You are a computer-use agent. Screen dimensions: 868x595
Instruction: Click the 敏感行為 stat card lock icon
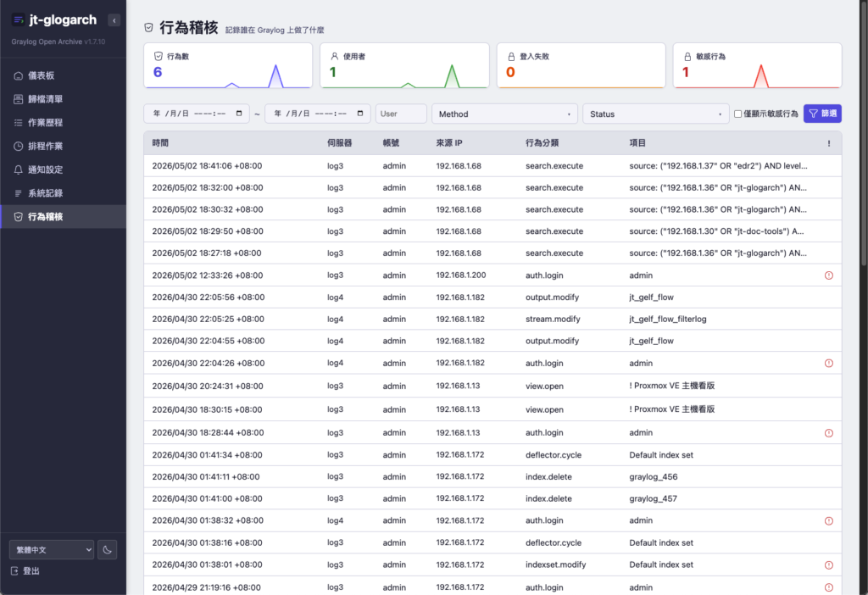point(687,57)
